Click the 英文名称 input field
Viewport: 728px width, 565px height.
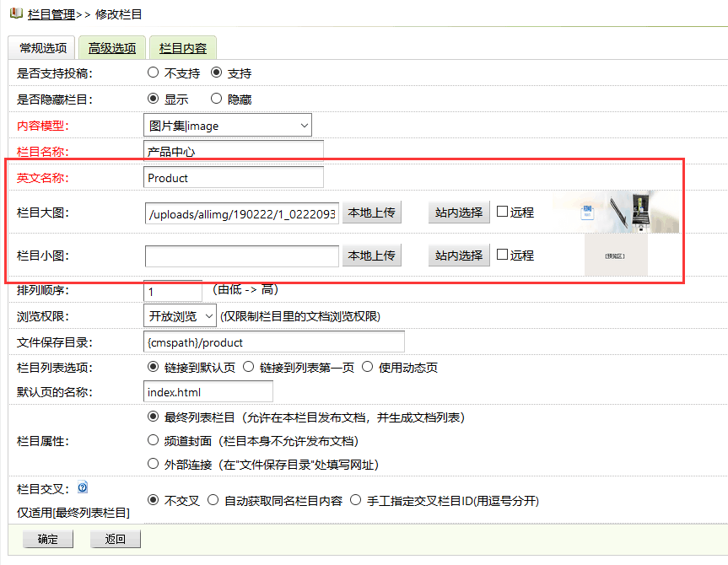click(x=234, y=178)
